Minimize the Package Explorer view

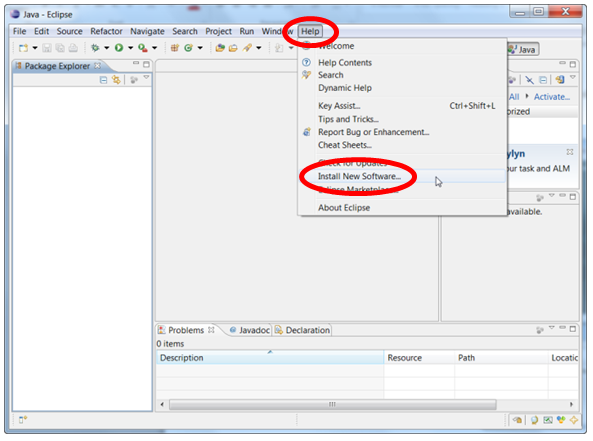click(x=136, y=63)
